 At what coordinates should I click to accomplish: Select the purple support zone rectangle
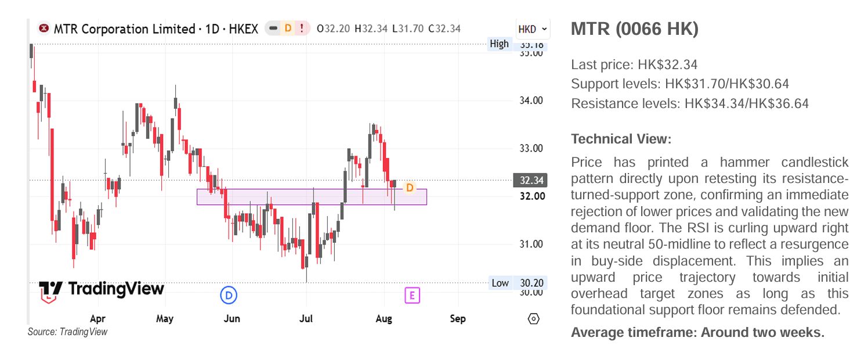pos(312,197)
